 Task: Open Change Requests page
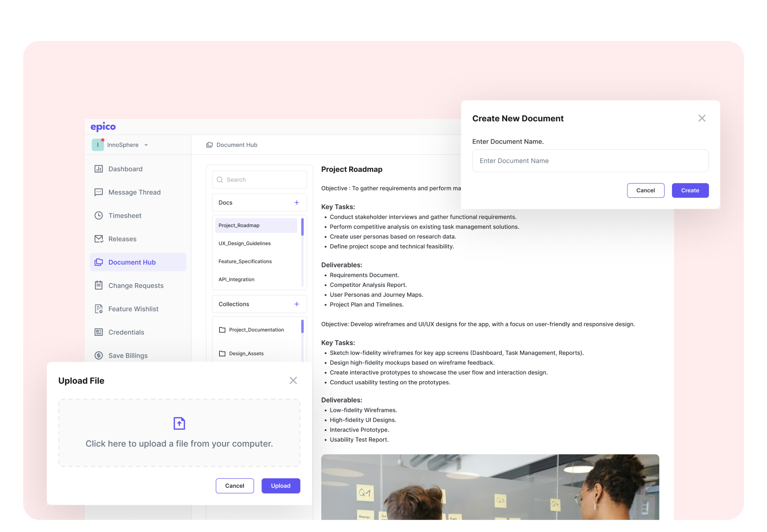point(136,285)
